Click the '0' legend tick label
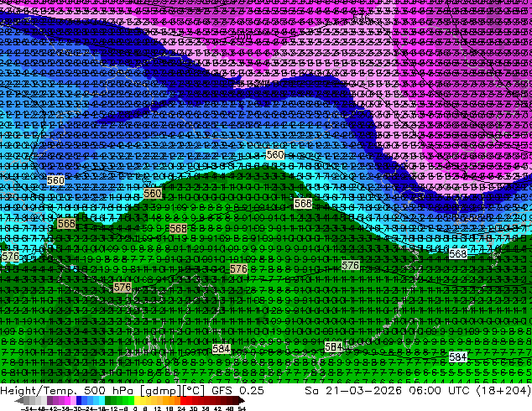 pos(135,409)
